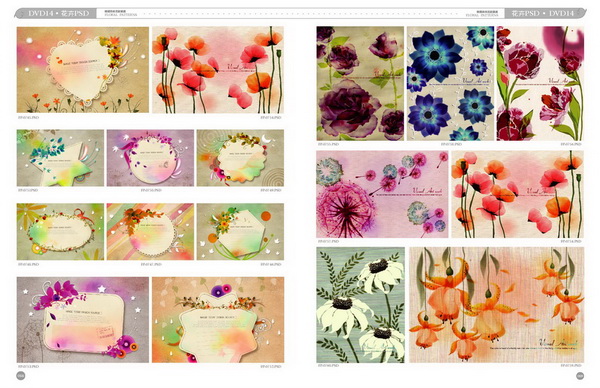Open the round frame on purple background
Screen dimensions: 600x388
[150, 158]
